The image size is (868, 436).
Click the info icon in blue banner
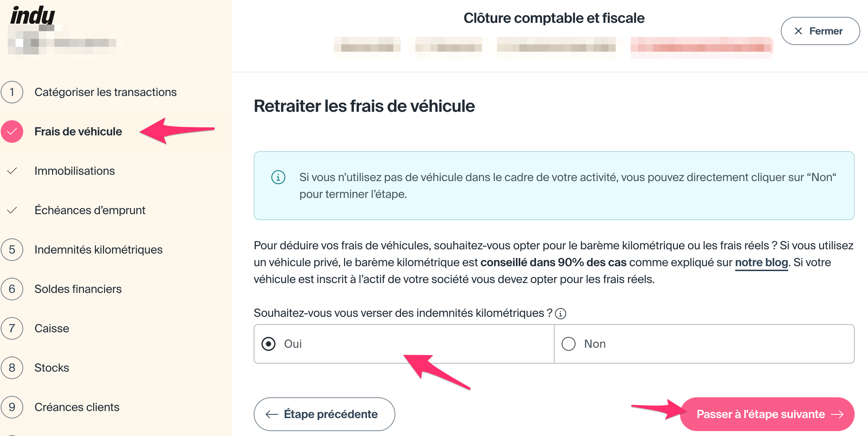pos(278,177)
